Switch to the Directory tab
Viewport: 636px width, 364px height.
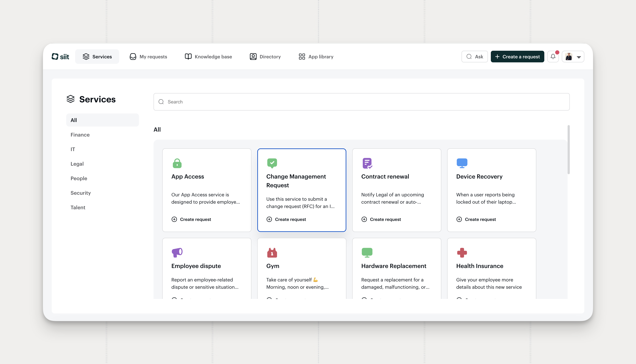click(265, 57)
